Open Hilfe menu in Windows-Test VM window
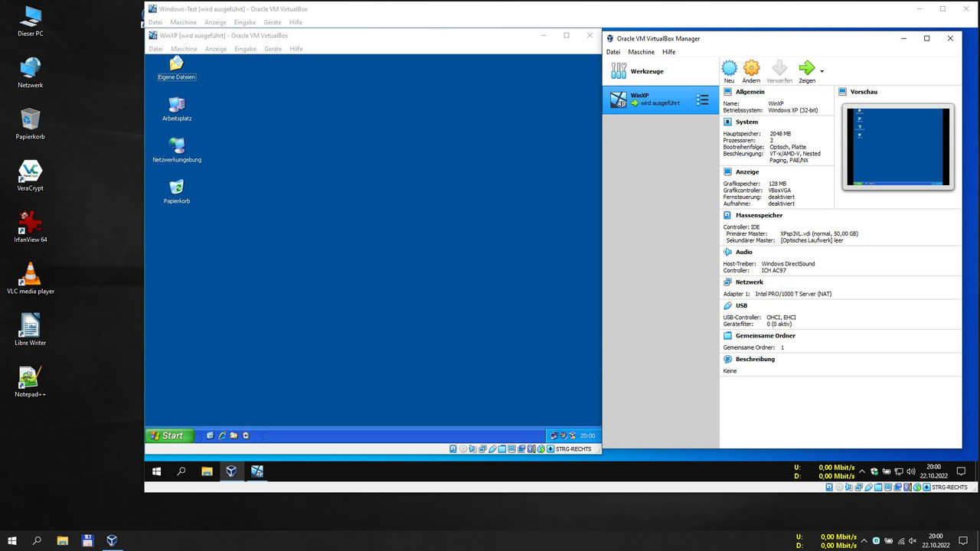This screenshot has width=980, height=551. (x=296, y=22)
